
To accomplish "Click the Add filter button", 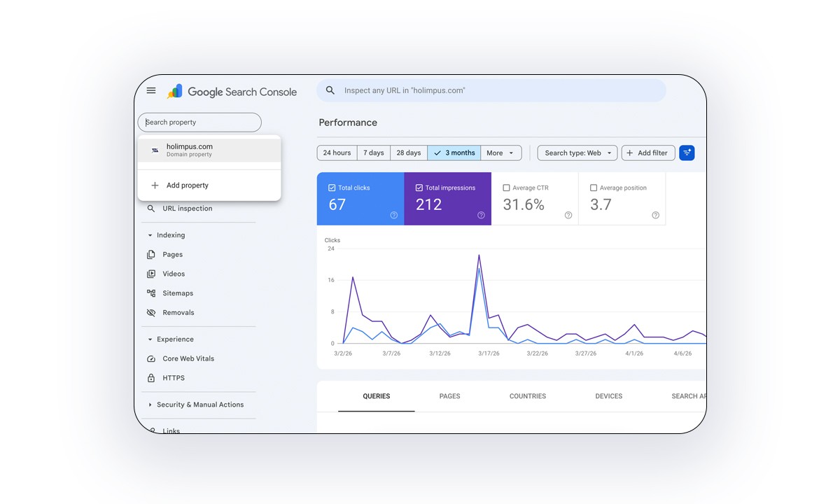I will coord(648,153).
